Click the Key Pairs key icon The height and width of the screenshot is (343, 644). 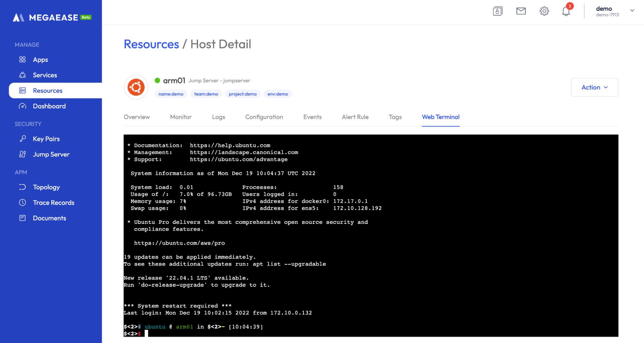point(23,139)
